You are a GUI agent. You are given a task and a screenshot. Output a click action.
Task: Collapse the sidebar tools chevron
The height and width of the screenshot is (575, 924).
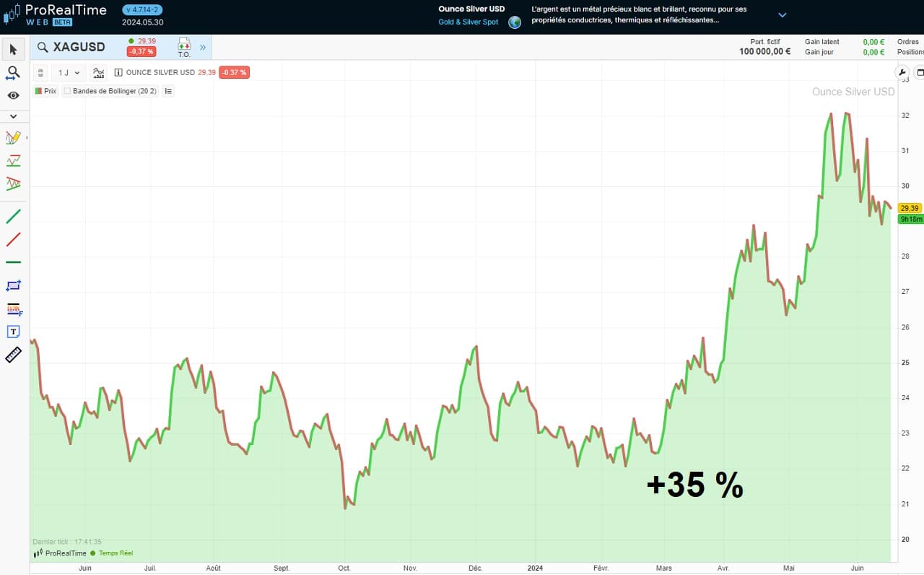coord(13,116)
